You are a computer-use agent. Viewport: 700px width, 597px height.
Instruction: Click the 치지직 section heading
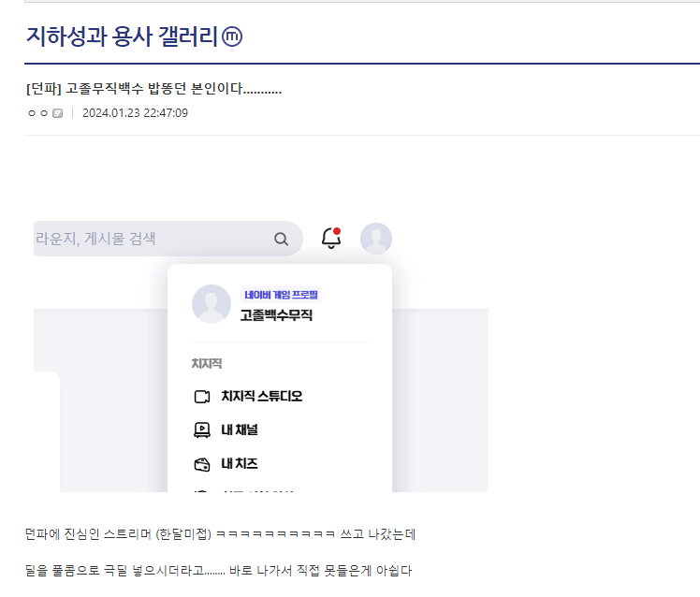[x=206, y=363]
